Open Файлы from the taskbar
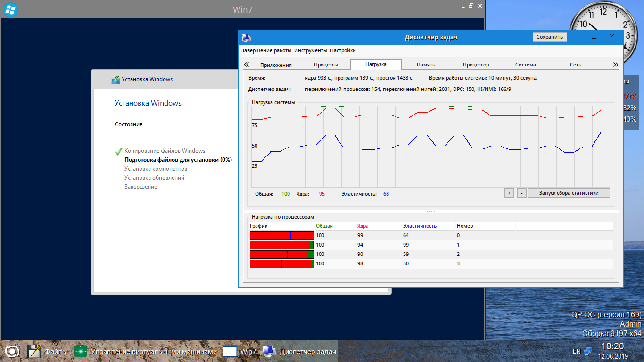Viewport: 644px width, 362px height. click(47, 351)
